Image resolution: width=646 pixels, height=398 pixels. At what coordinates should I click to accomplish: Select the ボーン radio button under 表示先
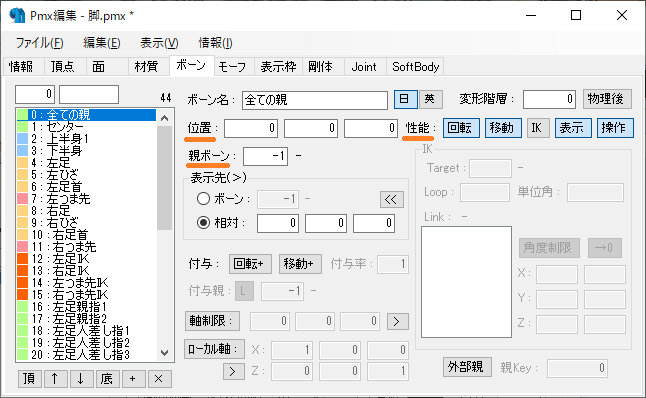(203, 199)
